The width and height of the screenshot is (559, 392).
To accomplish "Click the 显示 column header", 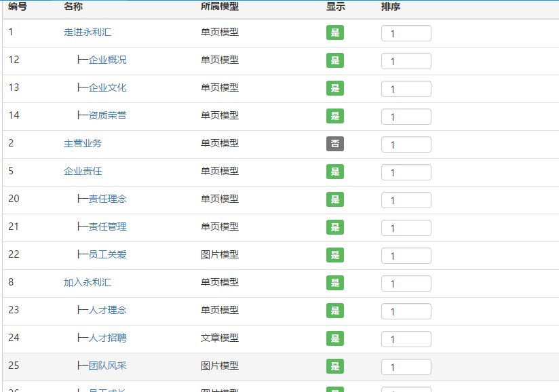I will point(335,7).
